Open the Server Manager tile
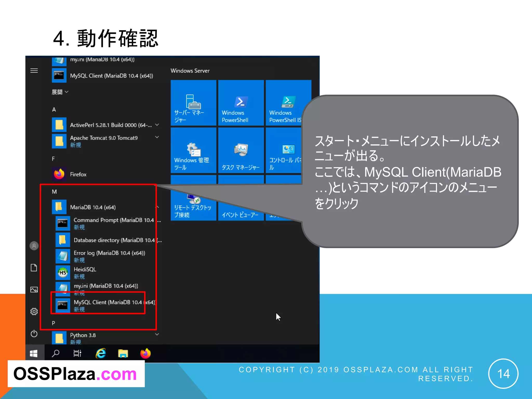 [193, 103]
